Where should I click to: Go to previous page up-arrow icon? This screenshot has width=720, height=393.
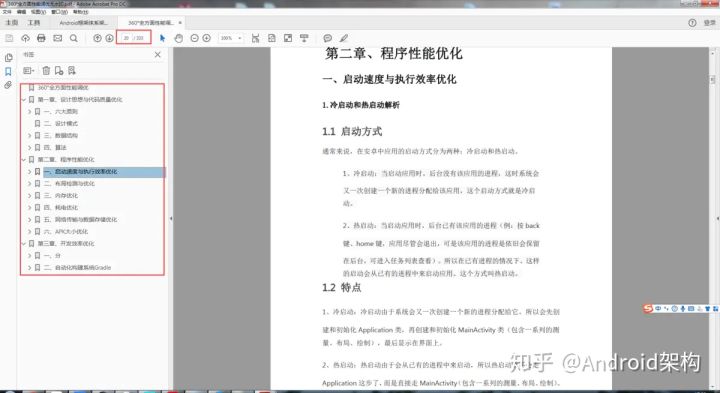pyautogui.click(x=97, y=38)
